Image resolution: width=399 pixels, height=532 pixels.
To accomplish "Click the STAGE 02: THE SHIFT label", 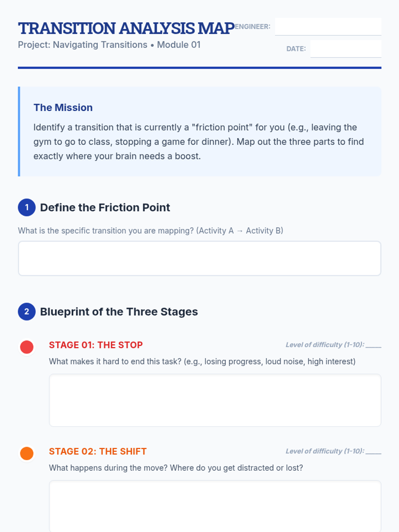I will (x=98, y=451).
